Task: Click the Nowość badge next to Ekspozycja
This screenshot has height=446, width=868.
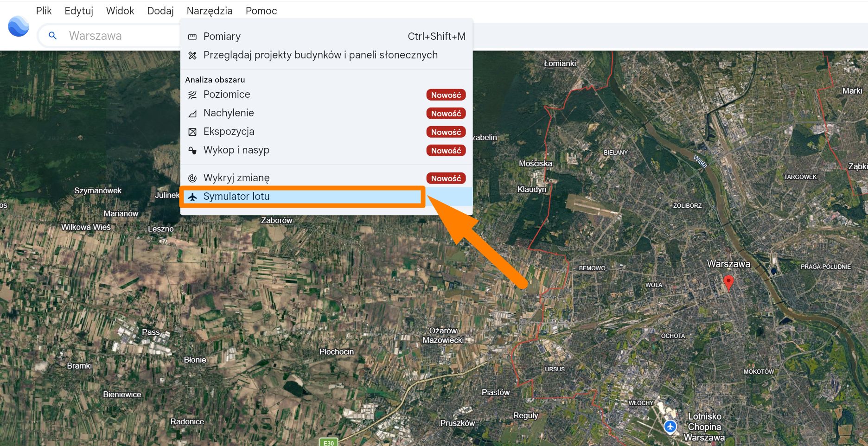Action: 446,132
